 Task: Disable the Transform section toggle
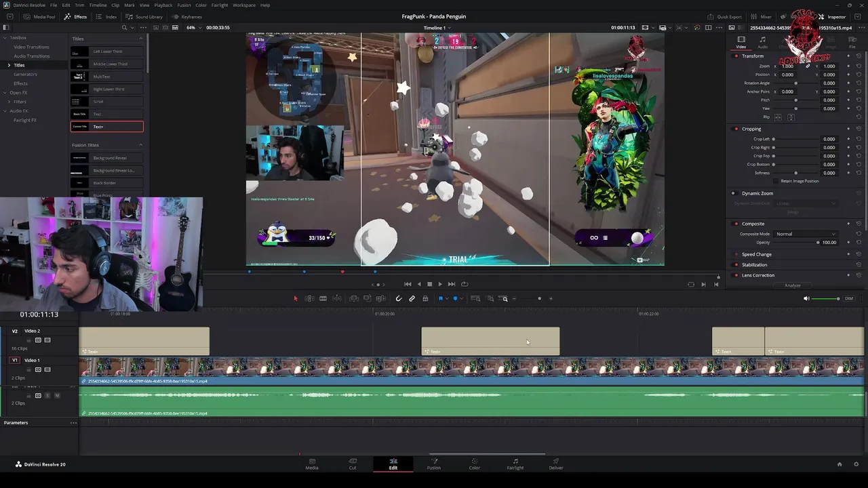[736, 56]
